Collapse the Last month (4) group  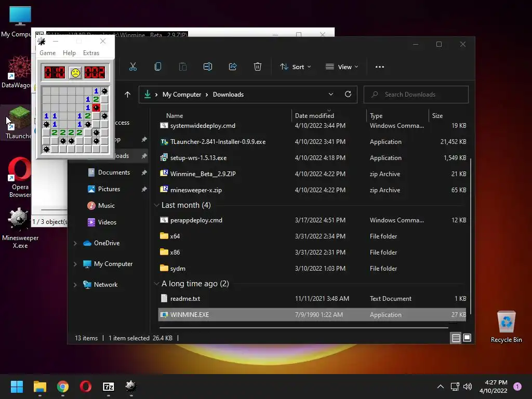point(156,205)
